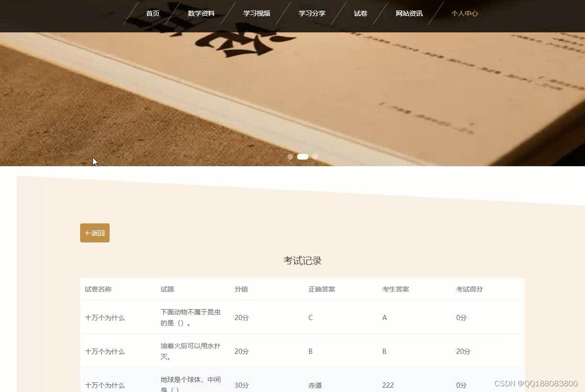Image resolution: width=585 pixels, height=392 pixels.
Task: Click the back arrow icon on 返回 button
Action: point(88,232)
